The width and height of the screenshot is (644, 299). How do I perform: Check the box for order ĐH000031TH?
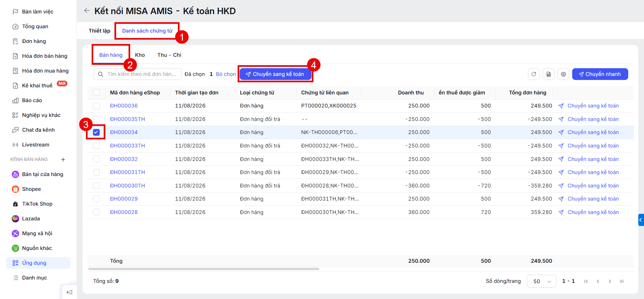click(x=96, y=172)
